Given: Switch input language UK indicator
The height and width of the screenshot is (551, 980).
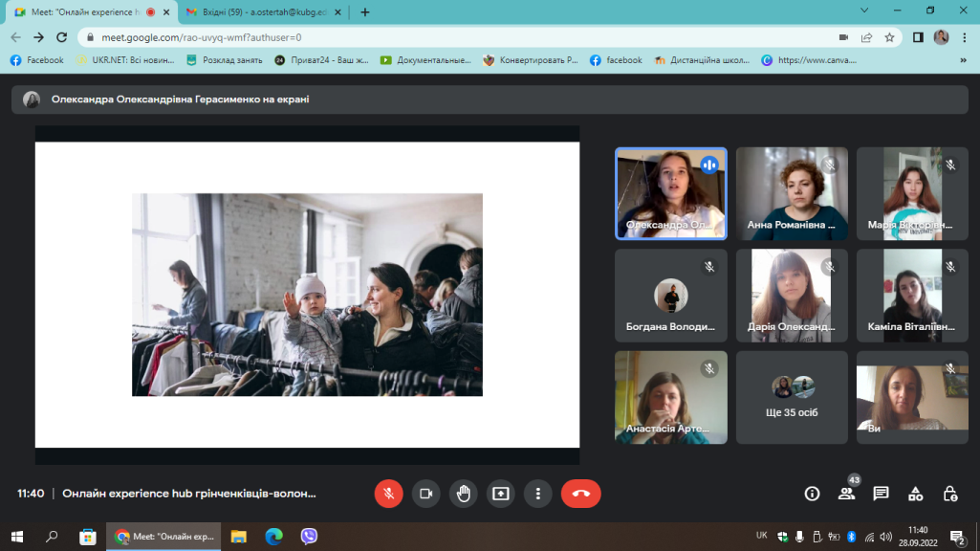Looking at the screenshot, I should (x=761, y=536).
